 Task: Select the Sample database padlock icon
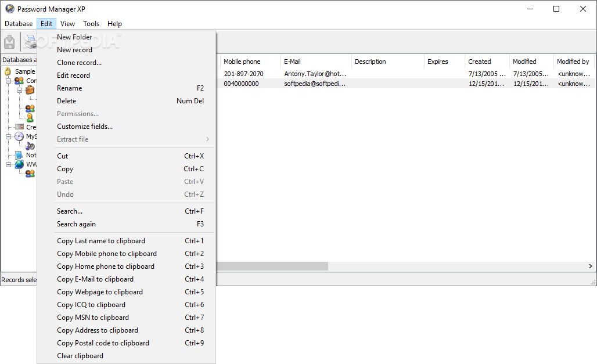[x=8, y=71]
